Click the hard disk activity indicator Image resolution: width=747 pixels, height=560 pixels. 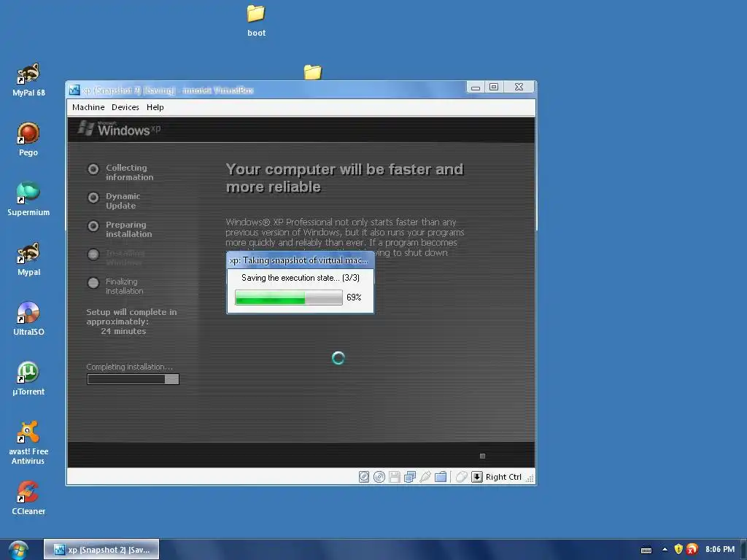click(x=364, y=477)
